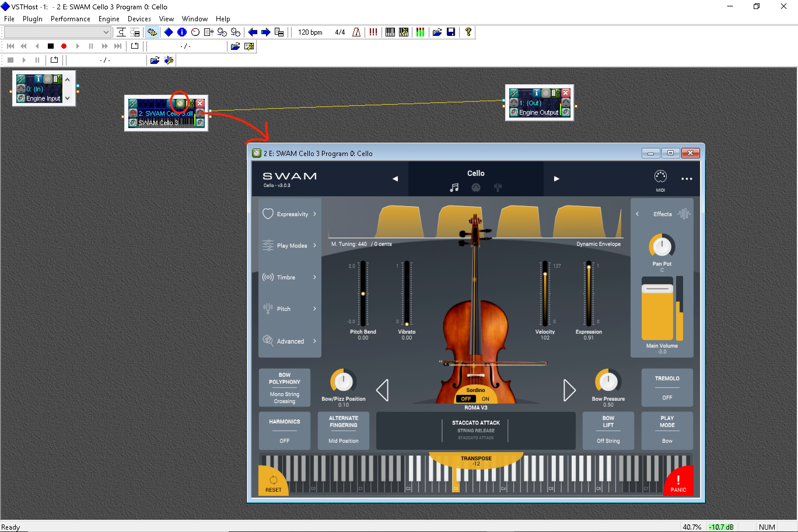Click the blue diamond plugin icon in toolbar
This screenshot has width=798, height=532.
coord(168,32)
